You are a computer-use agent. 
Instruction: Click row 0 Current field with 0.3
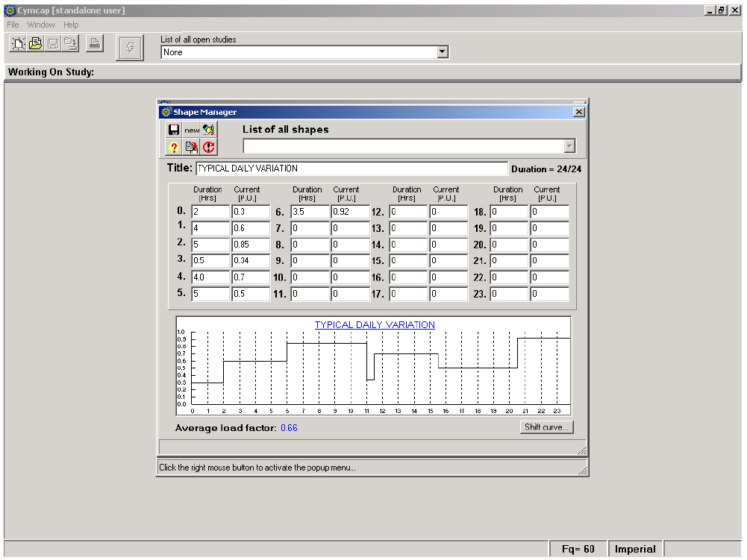tap(251, 212)
